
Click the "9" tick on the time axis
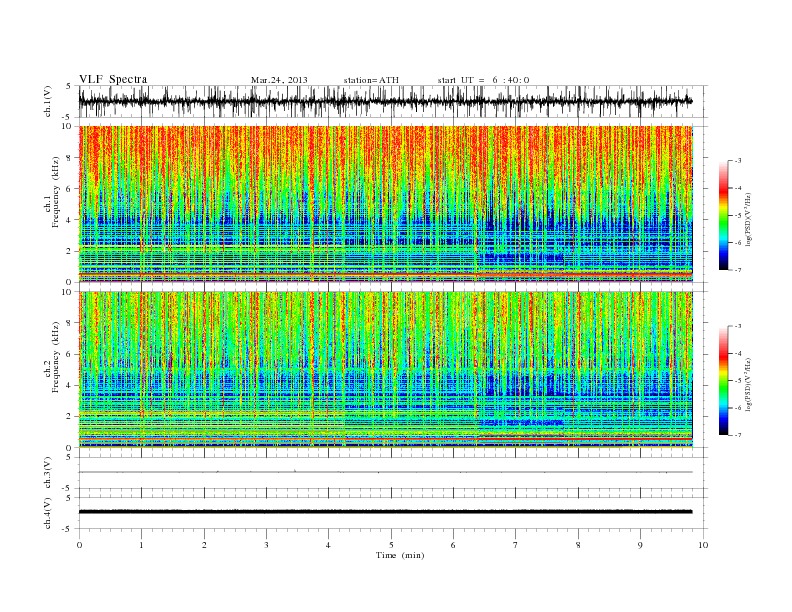click(640, 545)
